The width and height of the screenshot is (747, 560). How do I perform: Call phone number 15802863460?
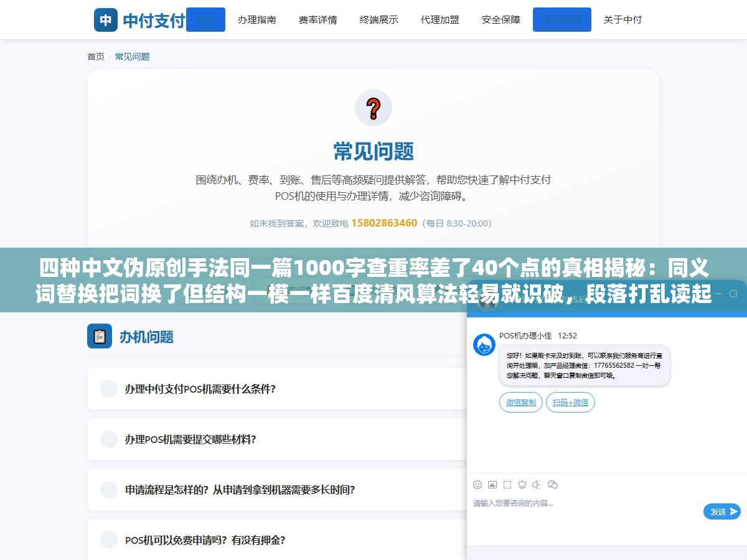coord(384,223)
